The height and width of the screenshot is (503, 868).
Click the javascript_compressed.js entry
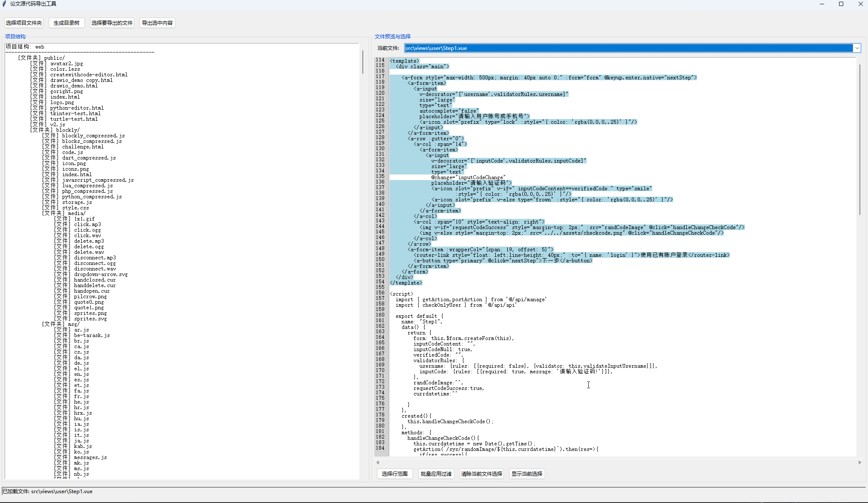88,180
